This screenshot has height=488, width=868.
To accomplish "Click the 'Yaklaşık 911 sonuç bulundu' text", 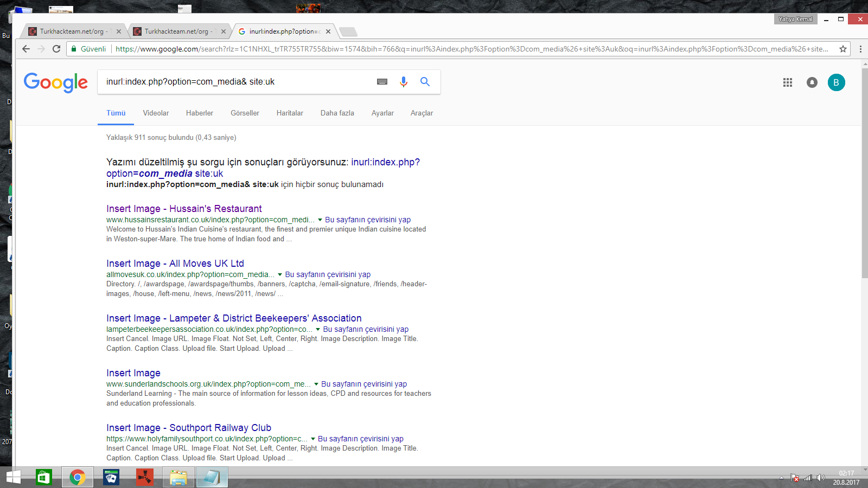I will 171,138.
